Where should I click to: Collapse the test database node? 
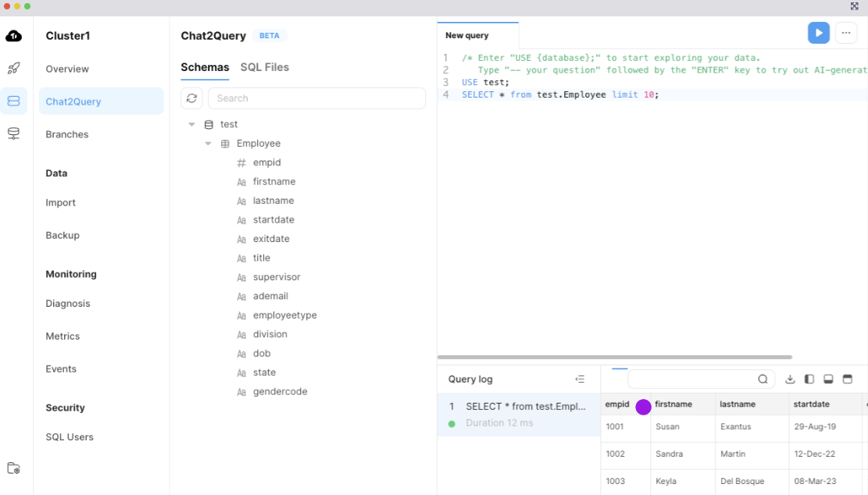(x=191, y=124)
